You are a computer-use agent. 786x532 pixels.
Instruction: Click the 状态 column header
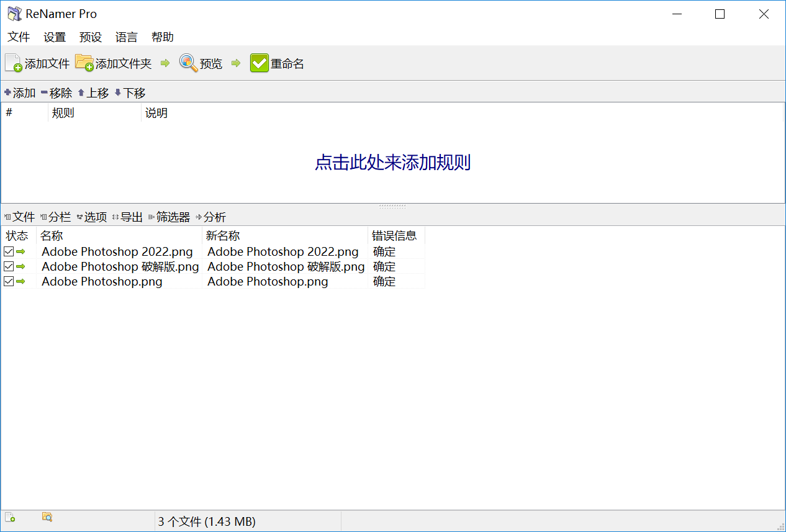coord(17,236)
